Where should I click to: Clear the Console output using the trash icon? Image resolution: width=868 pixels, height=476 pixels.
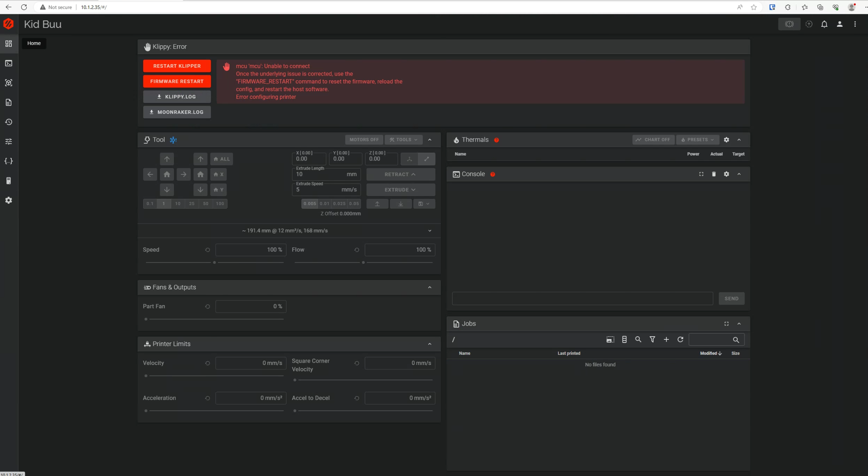click(713, 174)
